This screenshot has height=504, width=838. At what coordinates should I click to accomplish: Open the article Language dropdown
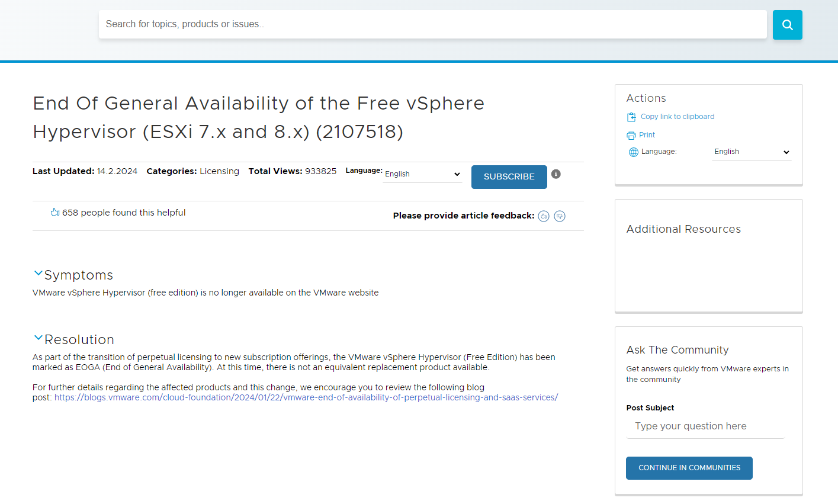(x=422, y=174)
